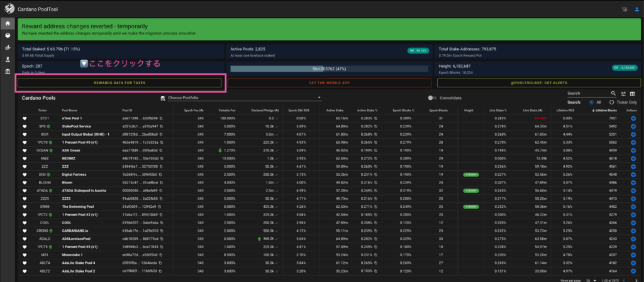
Task: Click the 1 Percent Pool #5 (v1) name
Action: (80, 247)
